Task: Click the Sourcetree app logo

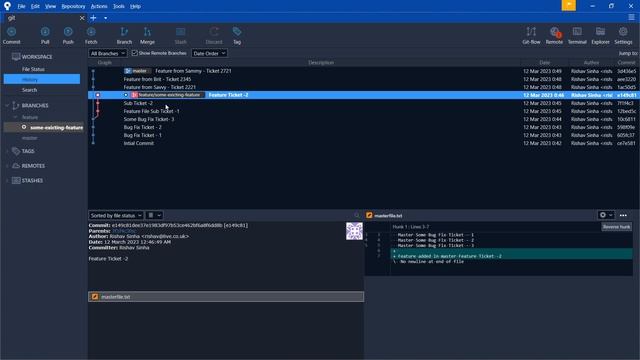Action: point(7,6)
